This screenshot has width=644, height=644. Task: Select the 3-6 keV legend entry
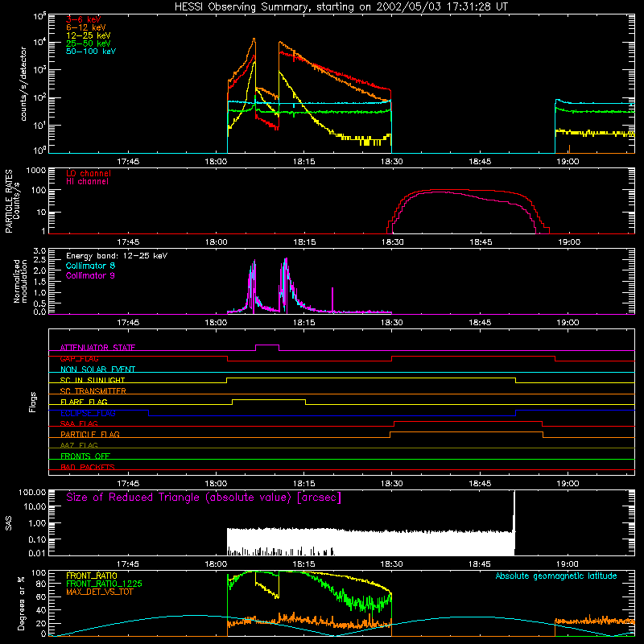84,19
